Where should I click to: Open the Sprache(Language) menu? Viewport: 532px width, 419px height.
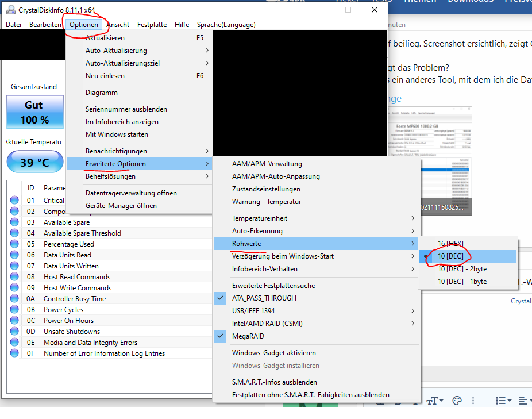point(226,25)
